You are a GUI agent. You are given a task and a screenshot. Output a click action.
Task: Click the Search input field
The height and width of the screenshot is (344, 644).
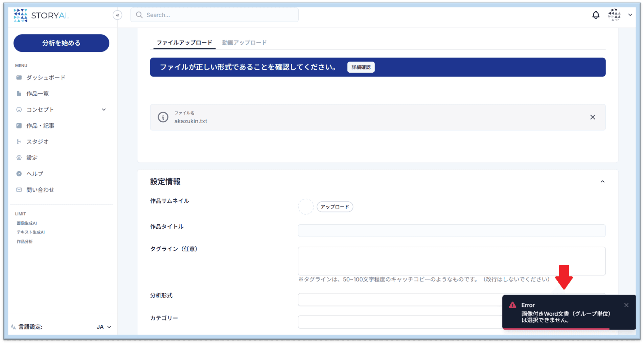214,15
